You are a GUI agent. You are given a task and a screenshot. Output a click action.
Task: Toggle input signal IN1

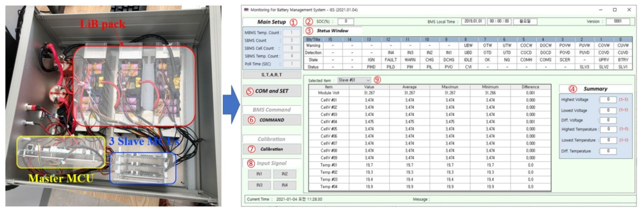pos(259,174)
